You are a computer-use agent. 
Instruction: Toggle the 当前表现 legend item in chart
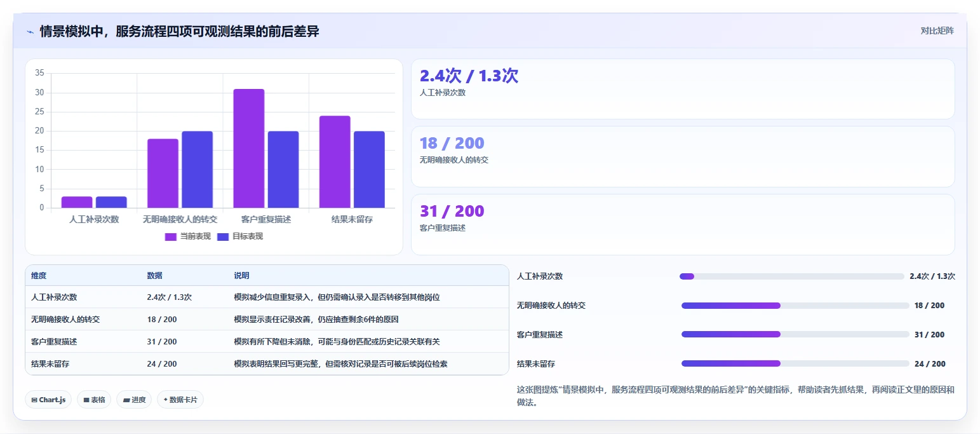[187, 236]
